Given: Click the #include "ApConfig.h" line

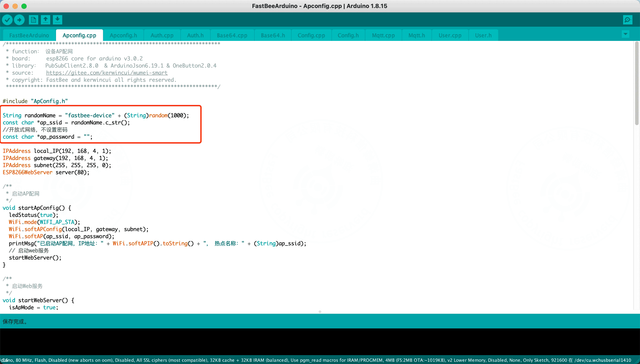Looking at the screenshot, I should (x=35, y=101).
